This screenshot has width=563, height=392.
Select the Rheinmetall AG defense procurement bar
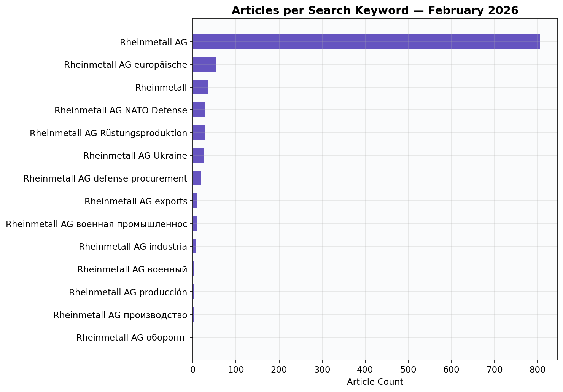point(197,178)
